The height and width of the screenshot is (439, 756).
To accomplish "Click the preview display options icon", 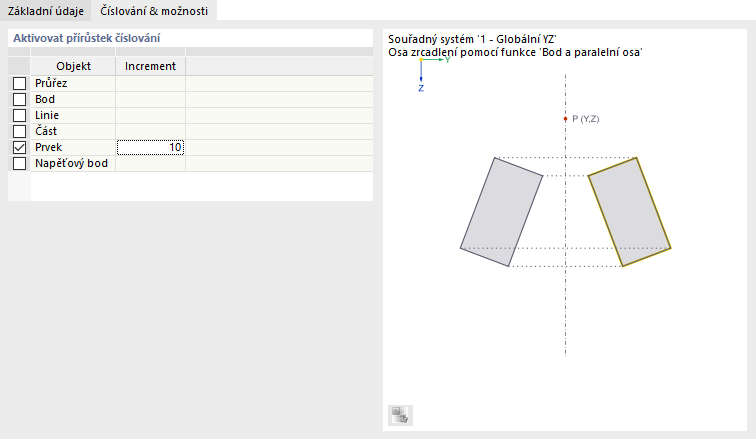I will coord(400,415).
